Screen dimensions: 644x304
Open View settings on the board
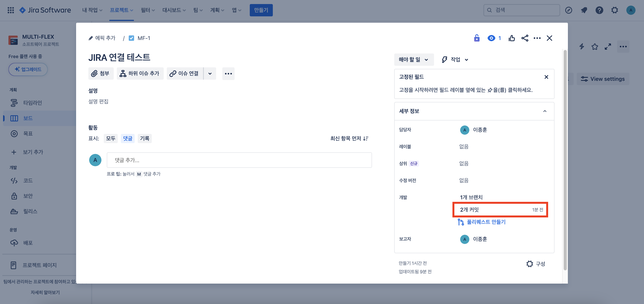pyautogui.click(x=603, y=79)
